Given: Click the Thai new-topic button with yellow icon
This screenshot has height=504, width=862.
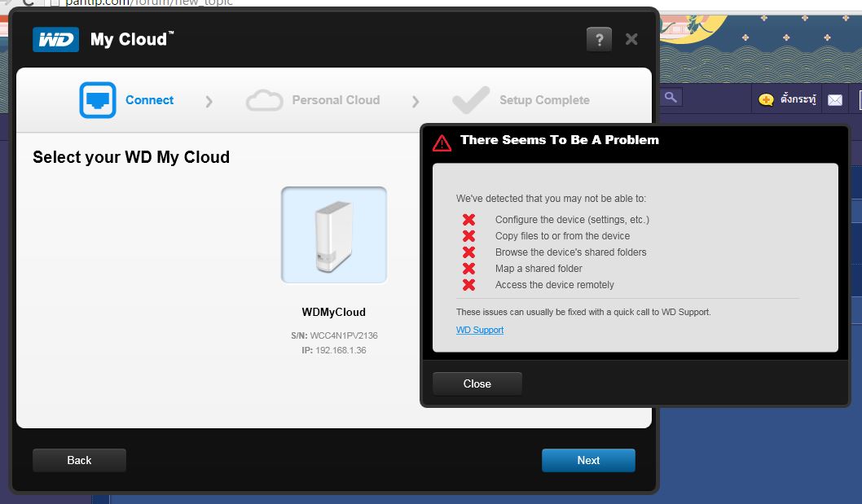Looking at the screenshot, I should pyautogui.click(x=787, y=99).
